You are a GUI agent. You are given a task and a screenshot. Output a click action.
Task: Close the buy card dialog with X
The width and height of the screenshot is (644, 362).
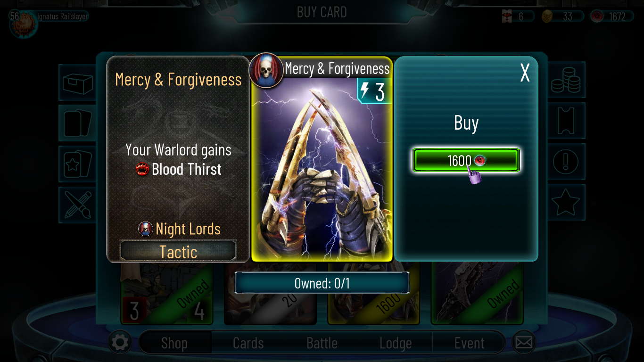[x=525, y=73]
